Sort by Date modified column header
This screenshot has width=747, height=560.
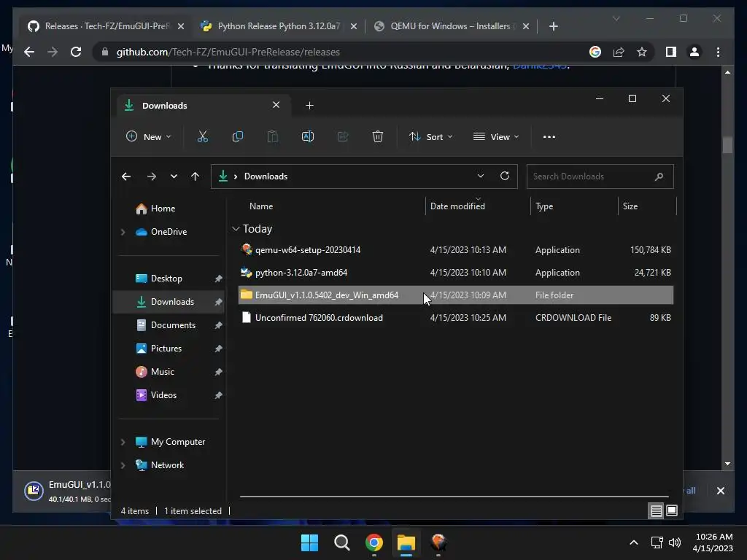pos(457,206)
